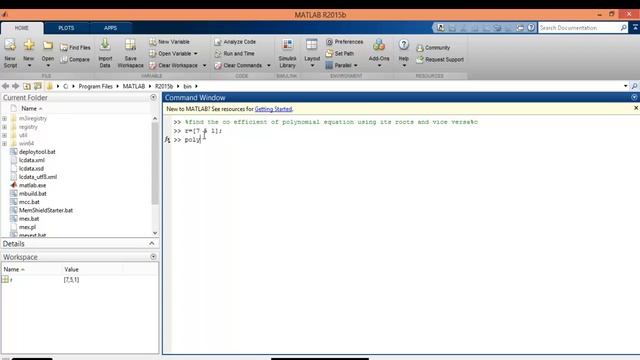Image resolution: width=640 pixels, height=360 pixels.
Task: Click in the Command Window prompt line
Action: [404, 140]
